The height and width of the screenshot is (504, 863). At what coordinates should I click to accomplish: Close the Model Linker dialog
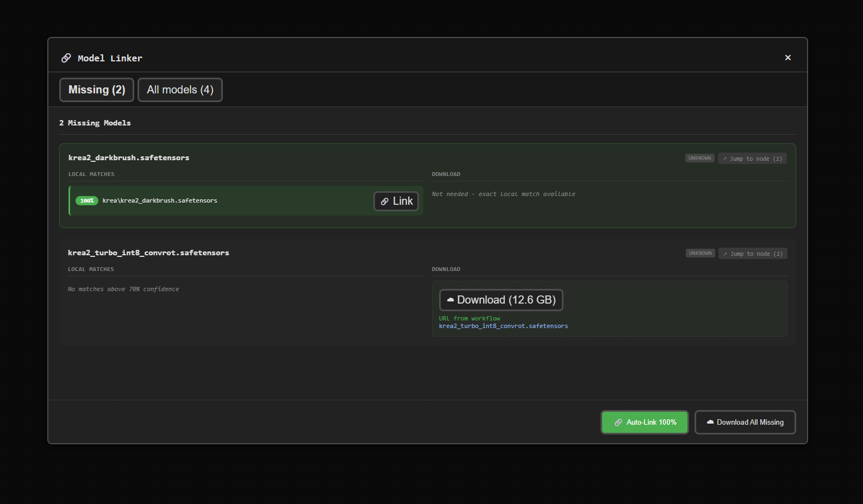point(787,58)
